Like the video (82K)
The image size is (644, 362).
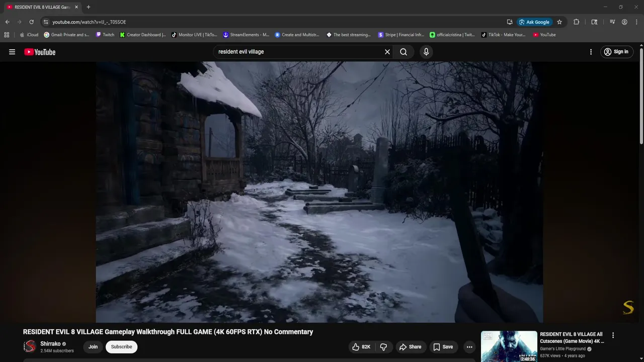(361, 347)
